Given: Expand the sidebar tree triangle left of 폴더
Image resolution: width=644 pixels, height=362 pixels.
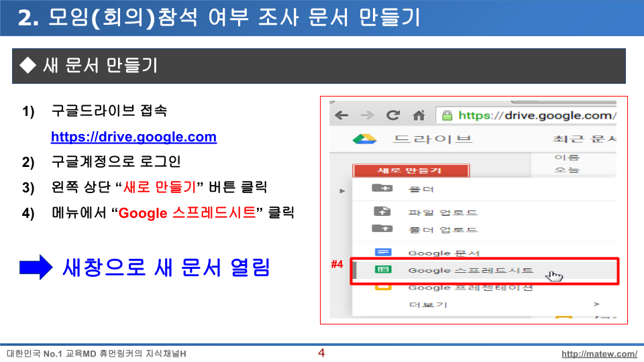Looking at the screenshot, I should pyautogui.click(x=342, y=191).
